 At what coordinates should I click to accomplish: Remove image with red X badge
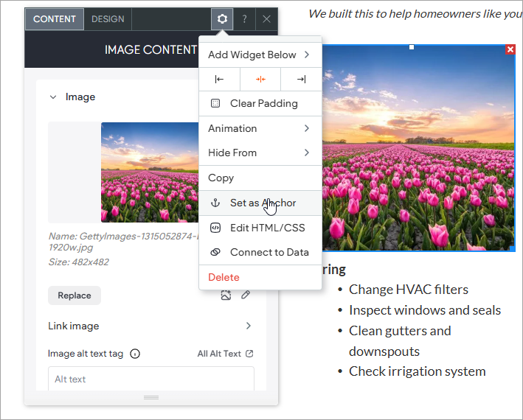click(510, 49)
